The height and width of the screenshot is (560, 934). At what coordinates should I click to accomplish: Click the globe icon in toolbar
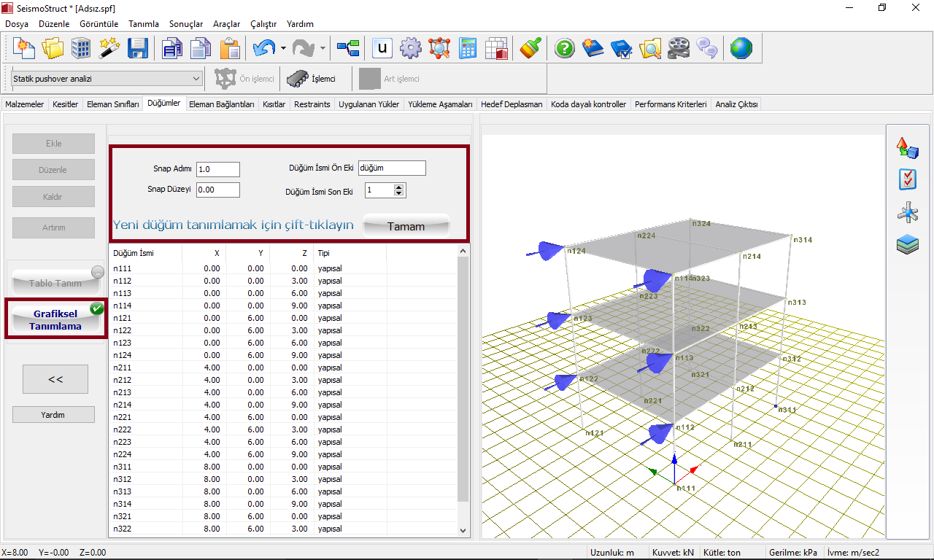741,49
